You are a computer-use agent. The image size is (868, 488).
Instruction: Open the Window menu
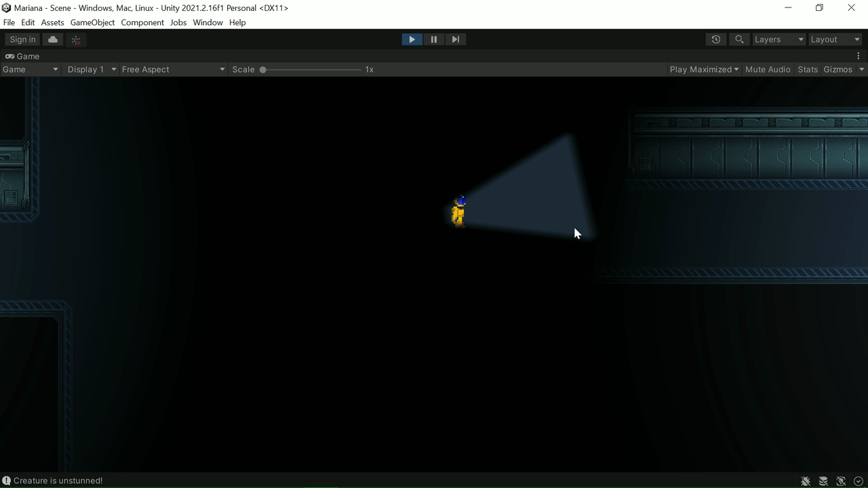[x=208, y=22]
